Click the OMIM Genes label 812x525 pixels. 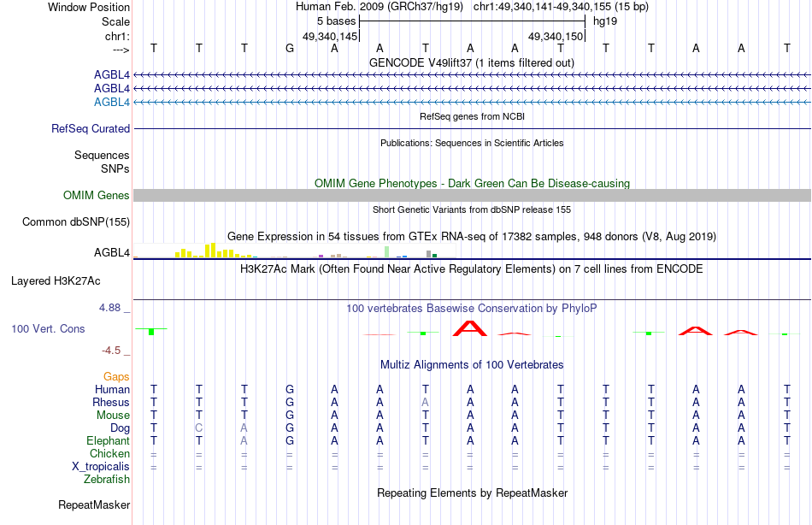pyautogui.click(x=97, y=196)
